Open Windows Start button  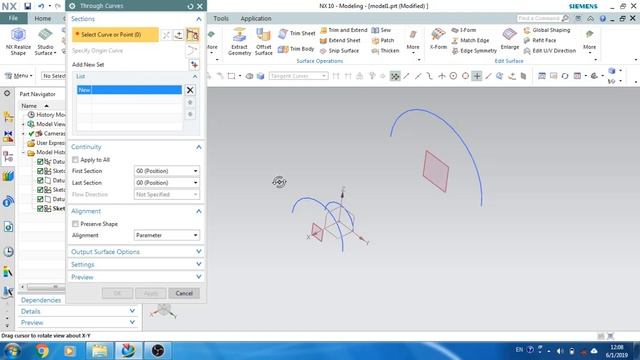click(11, 351)
